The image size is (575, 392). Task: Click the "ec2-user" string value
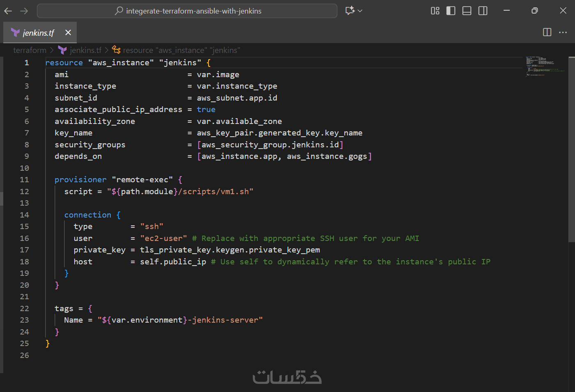(x=163, y=238)
